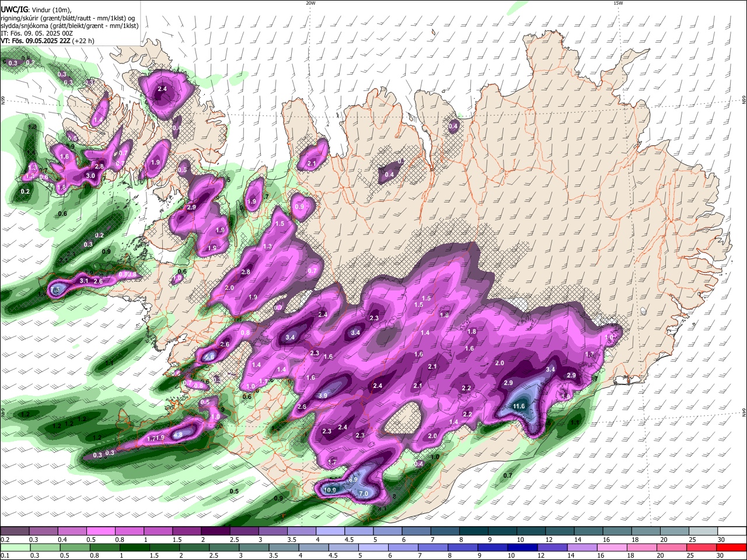This screenshot has width=747, height=560.
Task: Click the pale lavender 4–4.5 swatch in purple legend
Action: point(329,531)
